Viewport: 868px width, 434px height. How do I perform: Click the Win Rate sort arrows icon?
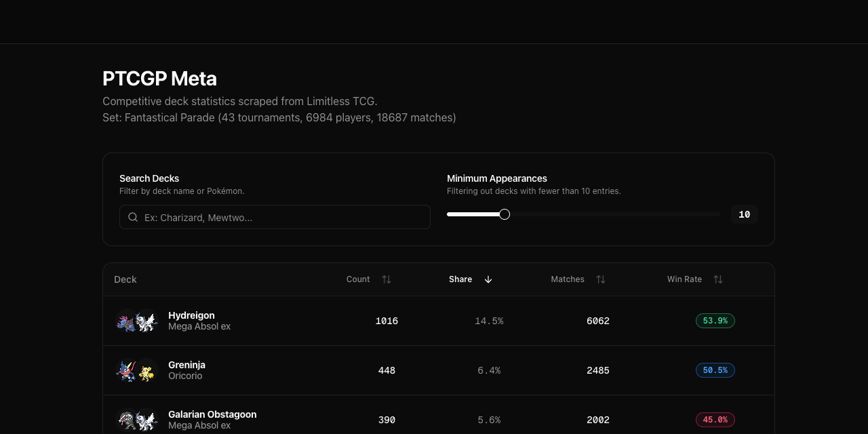click(718, 279)
